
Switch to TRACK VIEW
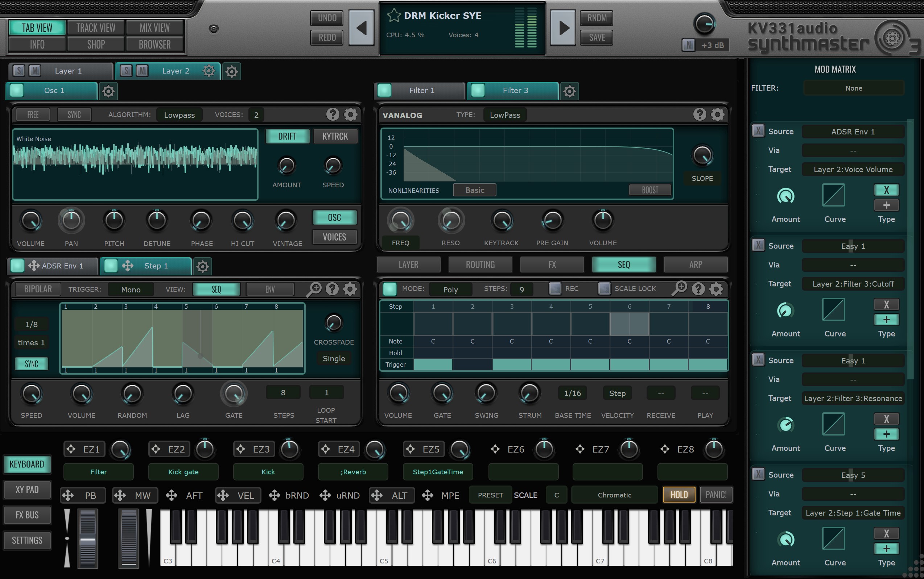click(96, 28)
